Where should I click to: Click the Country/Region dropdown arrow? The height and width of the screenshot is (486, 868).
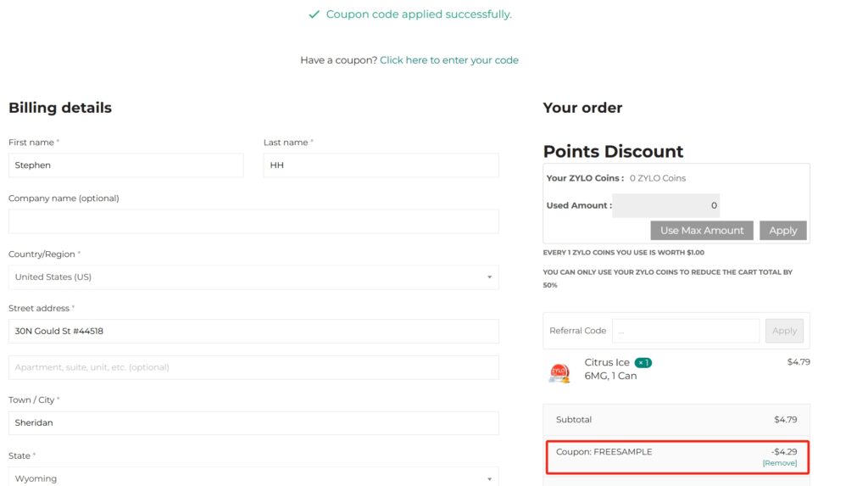click(x=489, y=277)
